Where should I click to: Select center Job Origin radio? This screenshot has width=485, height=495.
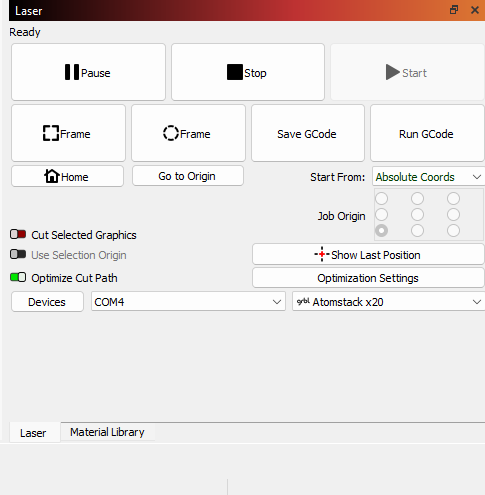tap(417, 215)
